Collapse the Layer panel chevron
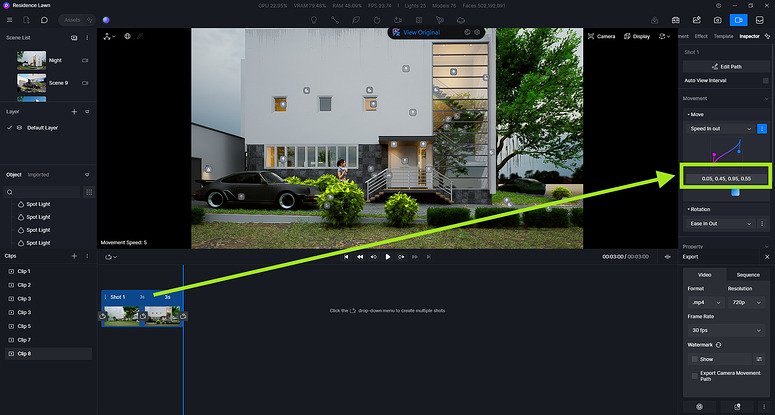Screen dimensions: 775x415 pos(87,112)
